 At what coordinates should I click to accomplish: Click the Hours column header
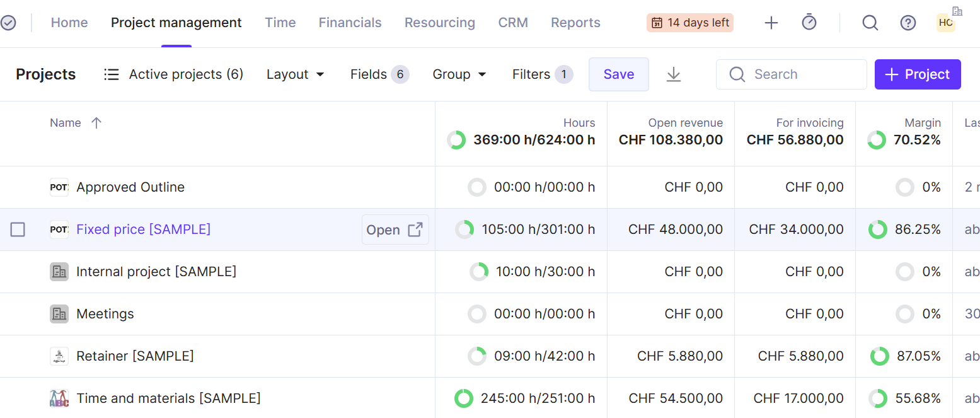click(x=579, y=123)
